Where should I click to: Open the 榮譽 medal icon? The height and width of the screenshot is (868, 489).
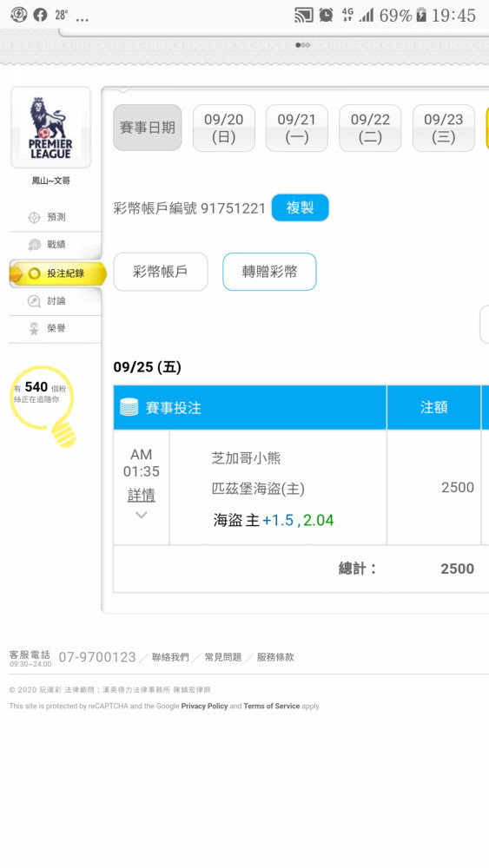[x=34, y=328]
